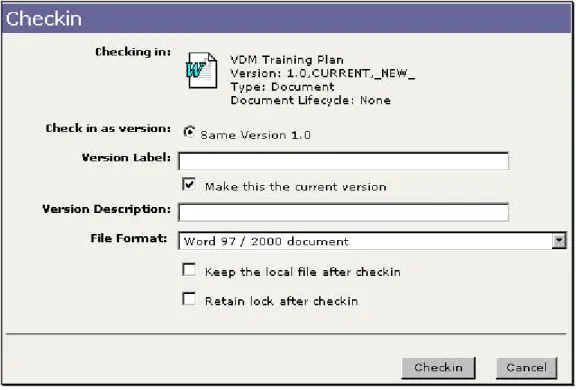Click the Word document icon
The width and height of the screenshot is (576, 390).
coord(201,70)
